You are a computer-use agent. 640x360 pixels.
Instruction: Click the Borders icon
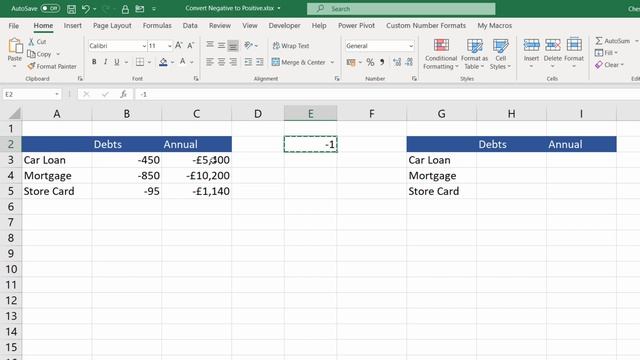[x=140, y=62]
